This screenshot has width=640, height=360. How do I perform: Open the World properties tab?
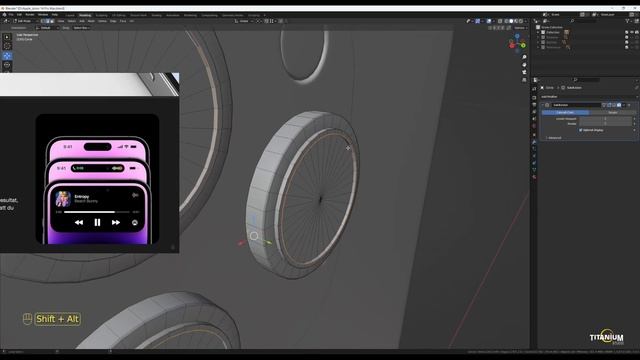(x=534, y=126)
